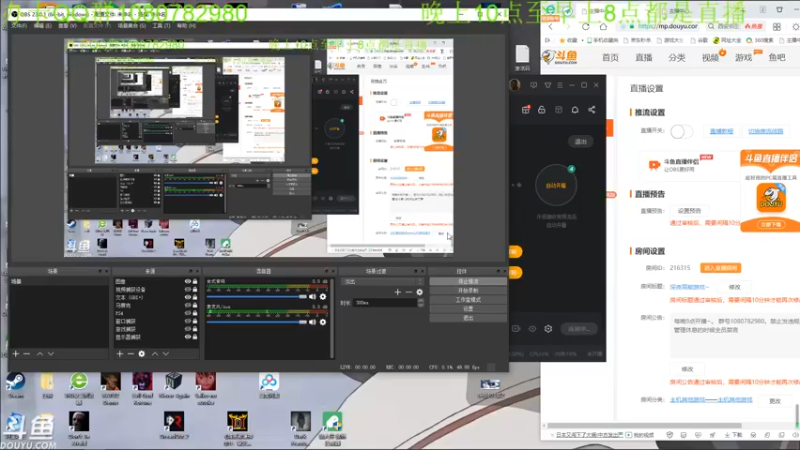Click the share icon in Douyu companion
This screenshot has width=800, height=450.
[x=592, y=110]
